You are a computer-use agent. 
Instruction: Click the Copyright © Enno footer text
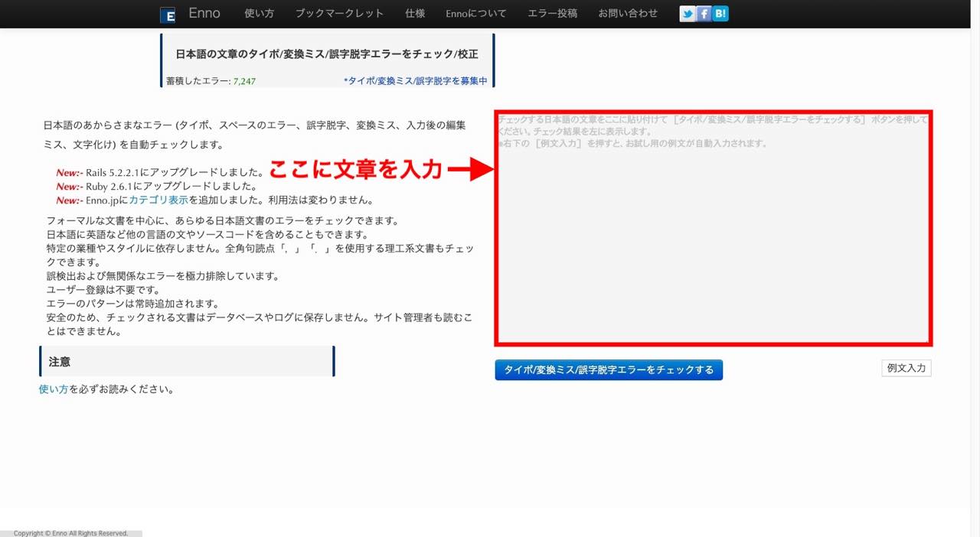click(x=70, y=533)
